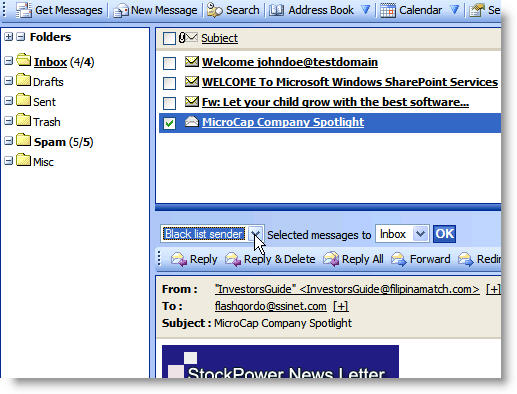Click envelope icon beside SharePoint Services message
The height and width of the screenshot is (394, 517).
click(192, 81)
